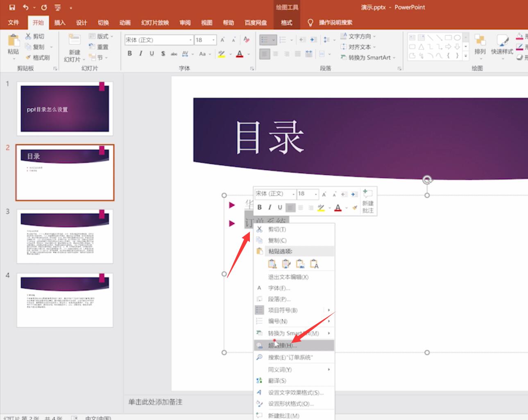Click the format painter in mini toolbar
Screen dimensions: 528x420
(x=355, y=208)
